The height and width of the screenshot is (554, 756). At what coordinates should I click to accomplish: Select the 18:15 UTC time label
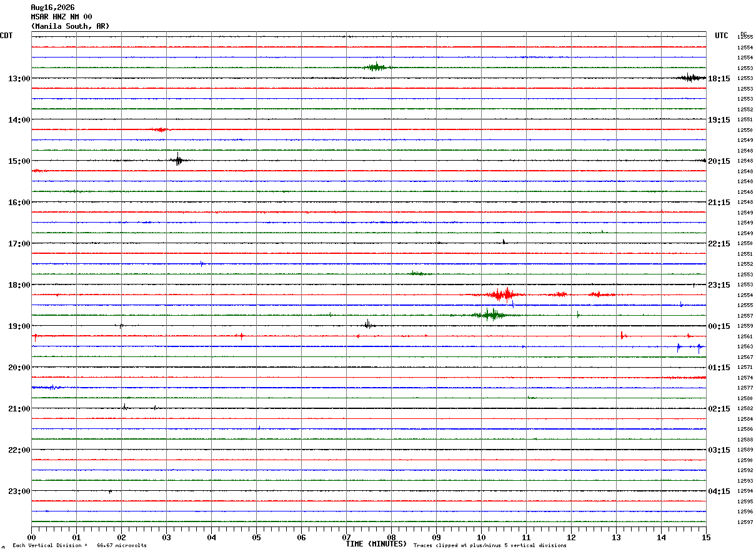click(719, 79)
